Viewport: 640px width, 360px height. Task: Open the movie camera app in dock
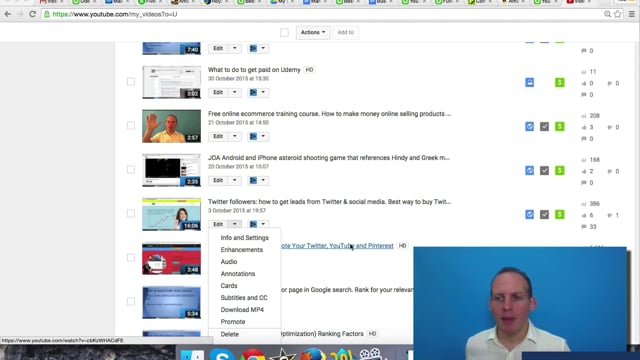click(x=370, y=354)
